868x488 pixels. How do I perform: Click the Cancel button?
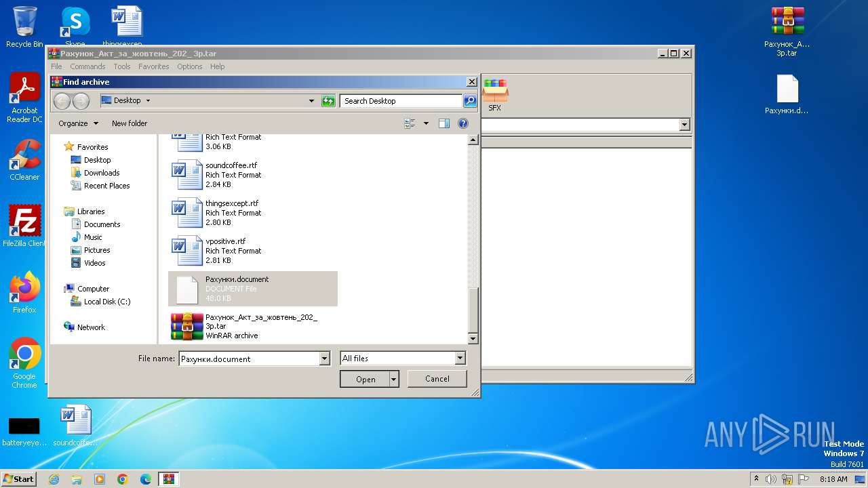[437, 379]
